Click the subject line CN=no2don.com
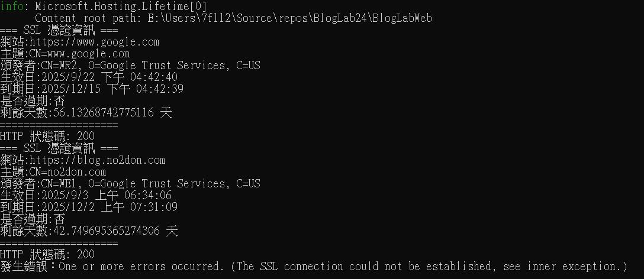644x279 pixels. (67, 172)
